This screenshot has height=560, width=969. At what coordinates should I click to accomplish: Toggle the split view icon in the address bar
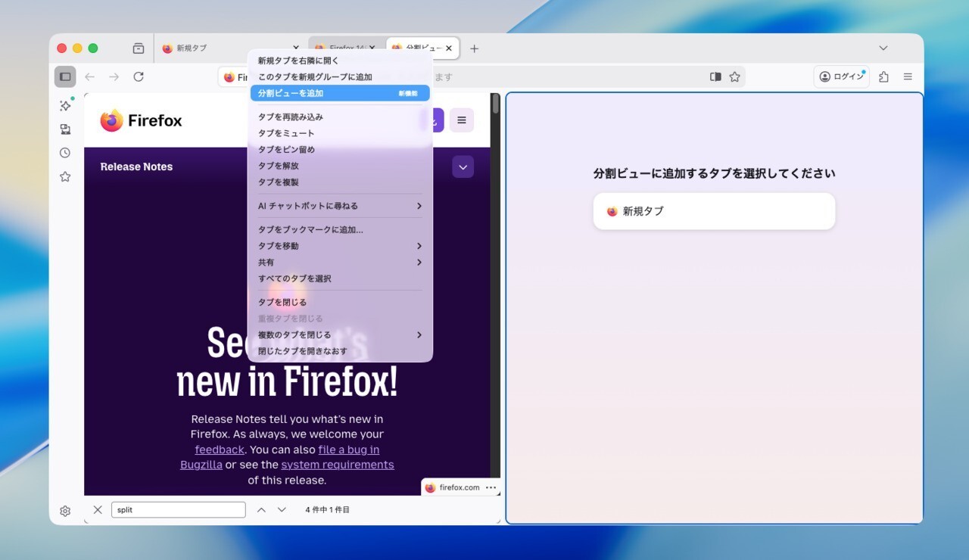click(715, 76)
